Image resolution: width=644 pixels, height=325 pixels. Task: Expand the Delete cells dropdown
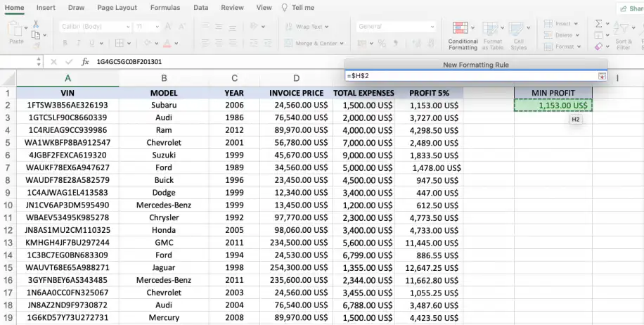coord(577,35)
